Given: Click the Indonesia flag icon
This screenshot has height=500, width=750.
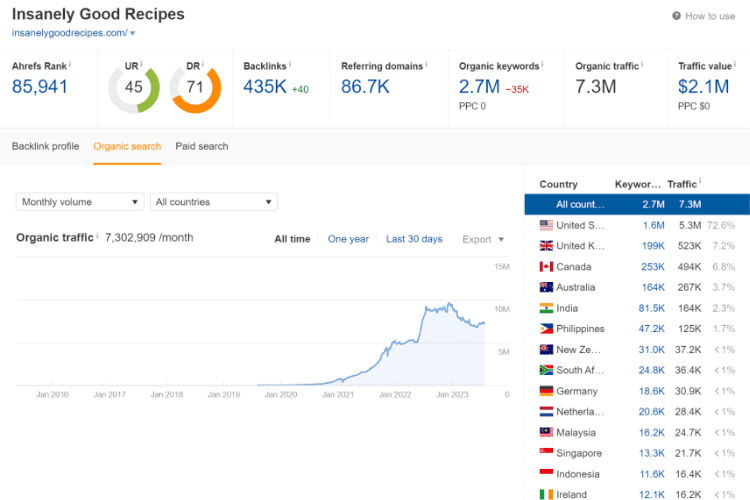Looking at the screenshot, I should (546, 474).
